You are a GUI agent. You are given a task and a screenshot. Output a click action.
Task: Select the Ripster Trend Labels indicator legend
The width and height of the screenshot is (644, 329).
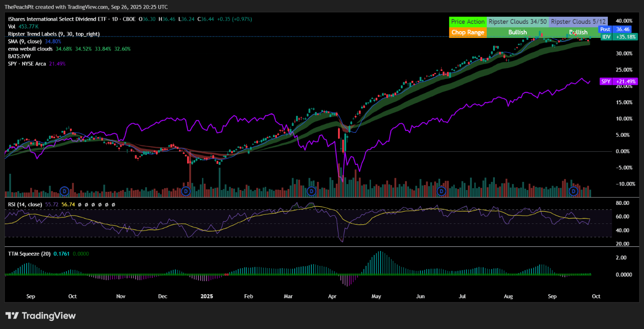[54, 34]
